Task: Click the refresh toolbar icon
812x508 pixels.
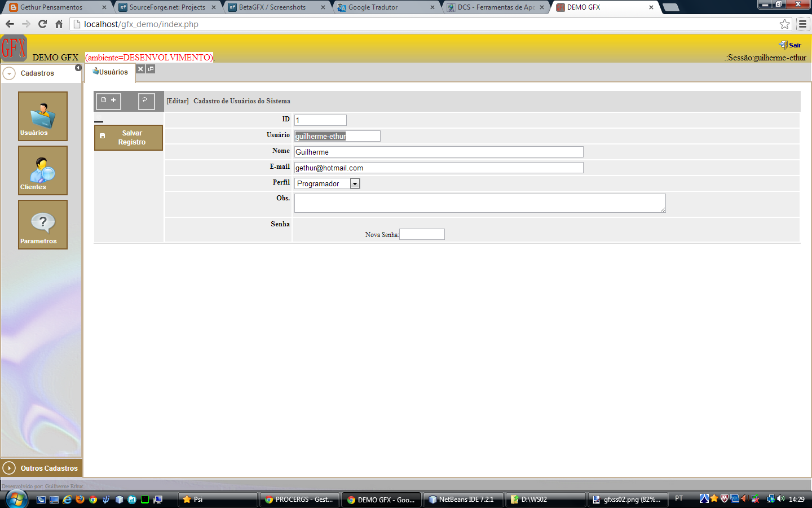Action: pyautogui.click(x=145, y=100)
